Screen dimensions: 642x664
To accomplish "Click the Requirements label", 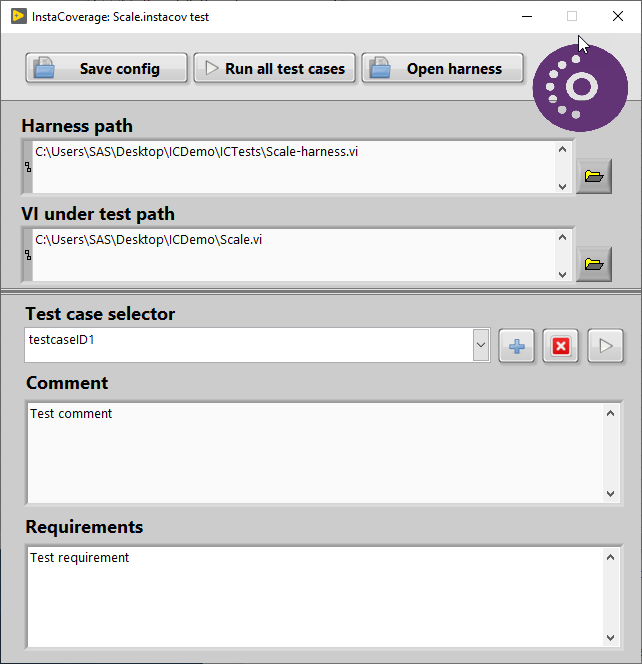I will coord(84,527).
